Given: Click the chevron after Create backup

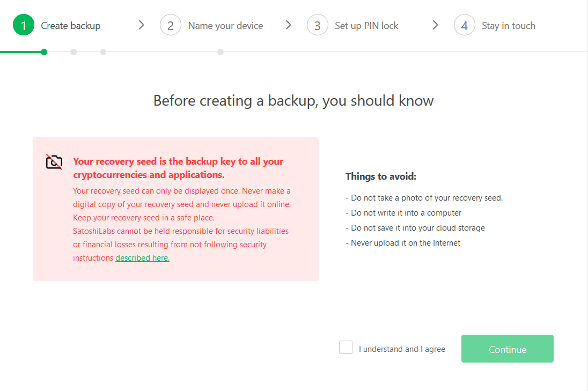Looking at the screenshot, I should point(141,25).
